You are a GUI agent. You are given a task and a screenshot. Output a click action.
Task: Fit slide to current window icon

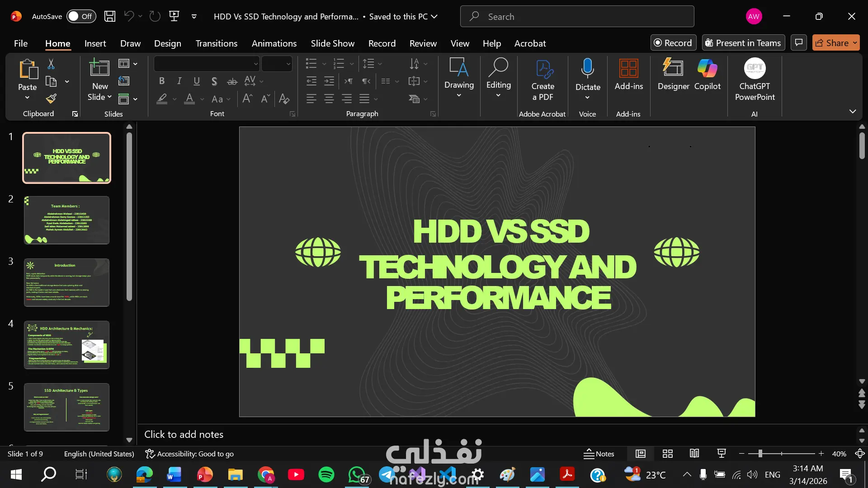pos(860,454)
